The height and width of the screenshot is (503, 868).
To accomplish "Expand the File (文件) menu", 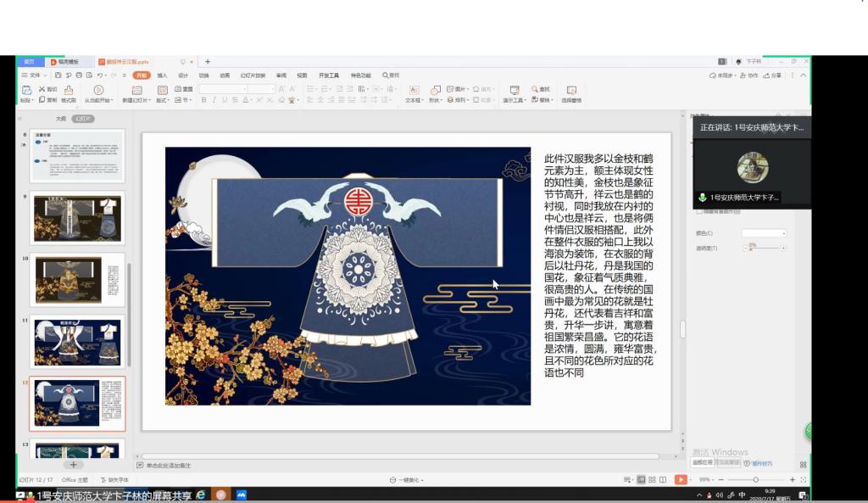I will [x=34, y=75].
